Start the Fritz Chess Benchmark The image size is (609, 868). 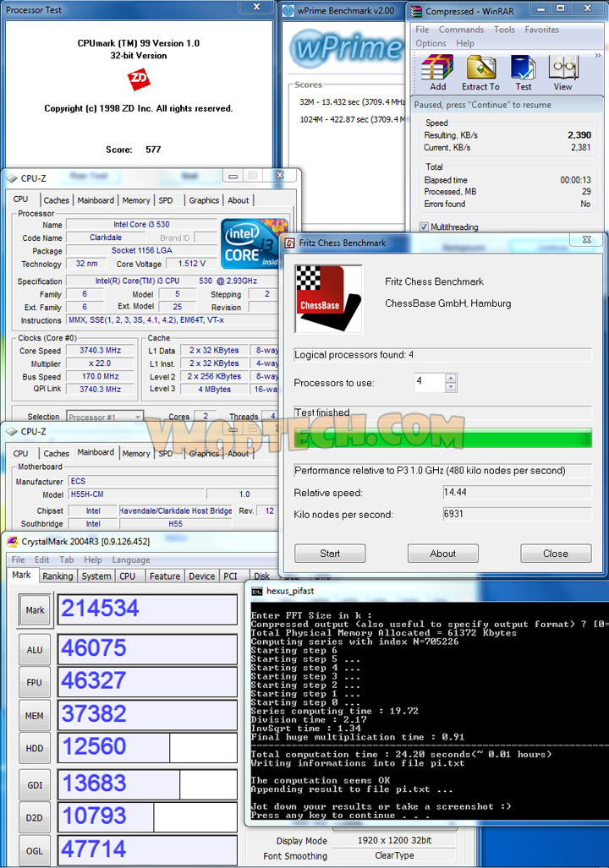pyautogui.click(x=330, y=554)
